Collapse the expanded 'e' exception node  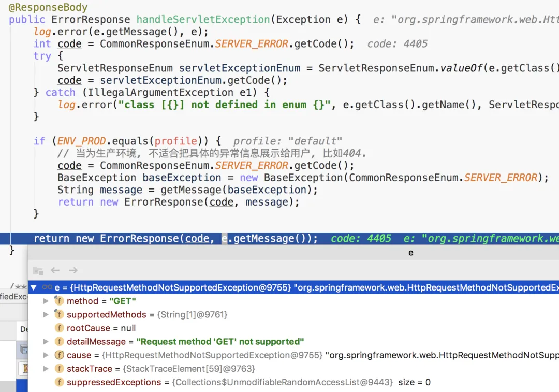point(34,287)
